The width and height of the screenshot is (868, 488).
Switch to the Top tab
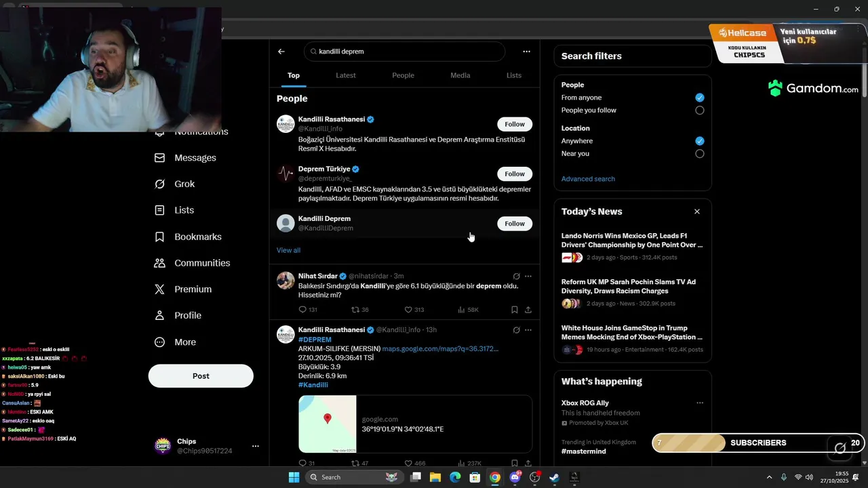pos(294,75)
